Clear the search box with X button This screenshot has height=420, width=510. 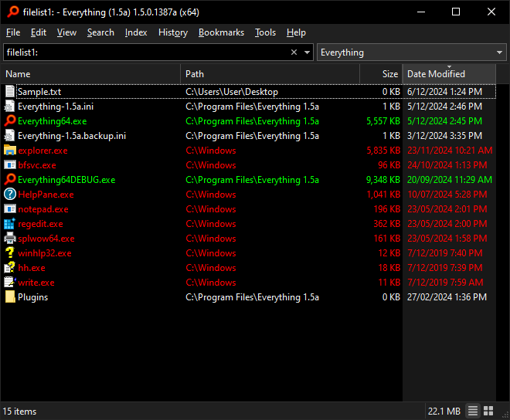[294, 52]
